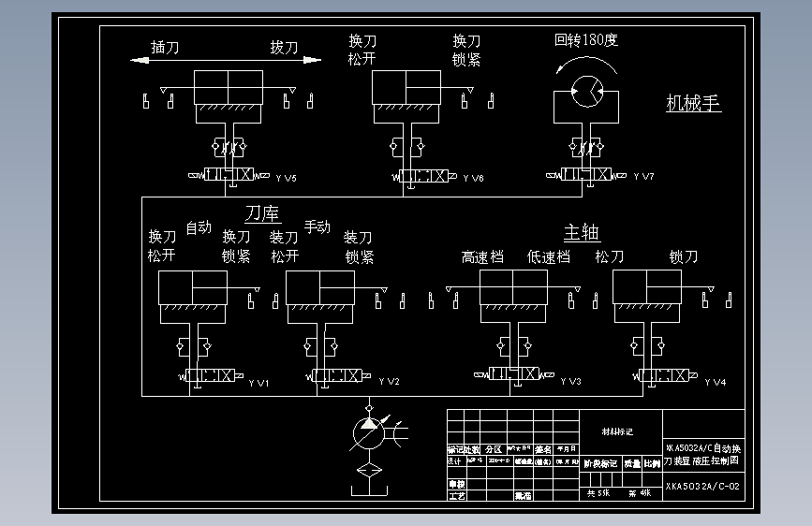Click the oil filter diamond symbol
This screenshot has width=812, height=526.
(369, 471)
